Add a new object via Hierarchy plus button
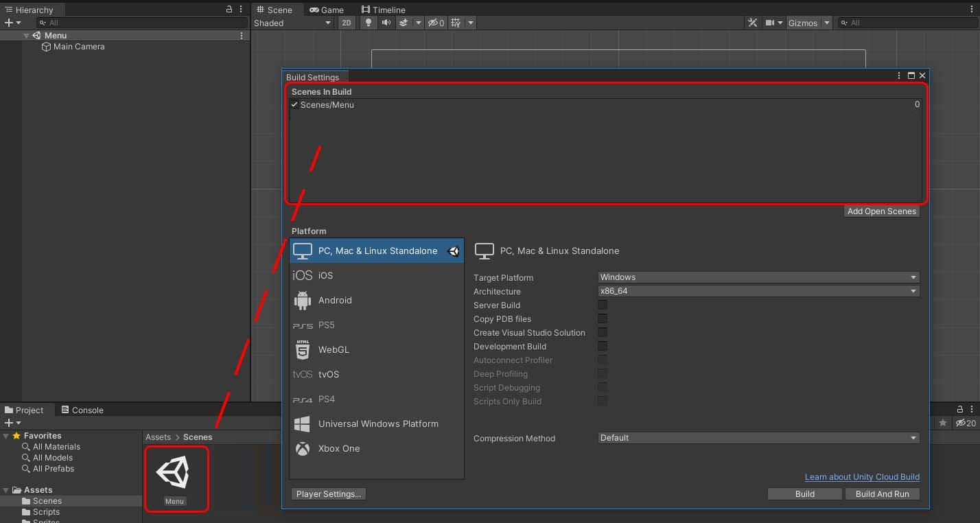980x523 pixels. (12, 23)
